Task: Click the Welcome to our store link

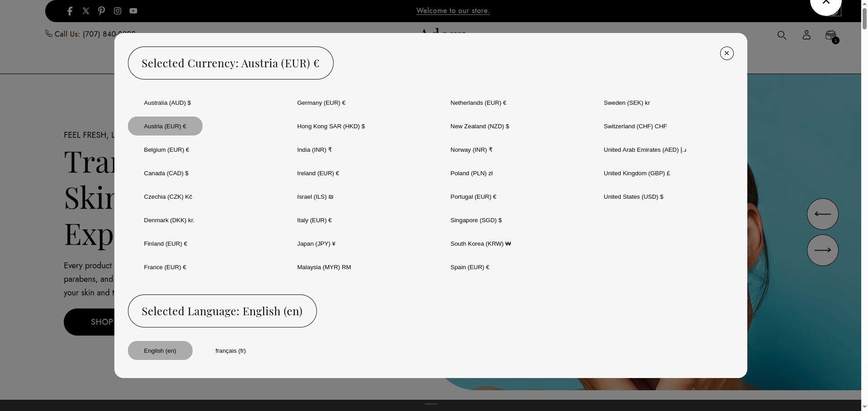Action: coord(453,11)
